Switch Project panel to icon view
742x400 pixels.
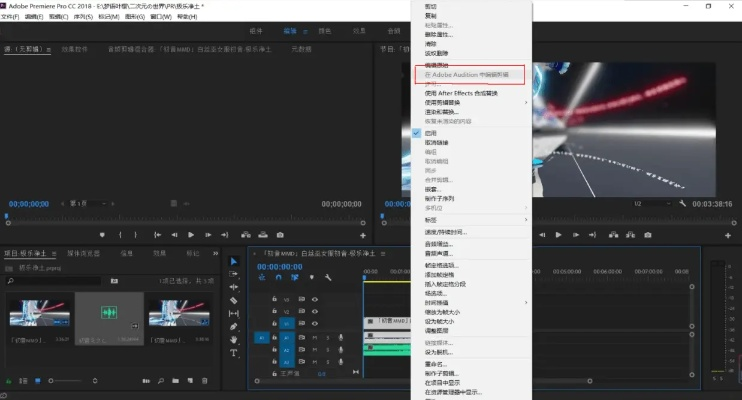click(x=37, y=381)
